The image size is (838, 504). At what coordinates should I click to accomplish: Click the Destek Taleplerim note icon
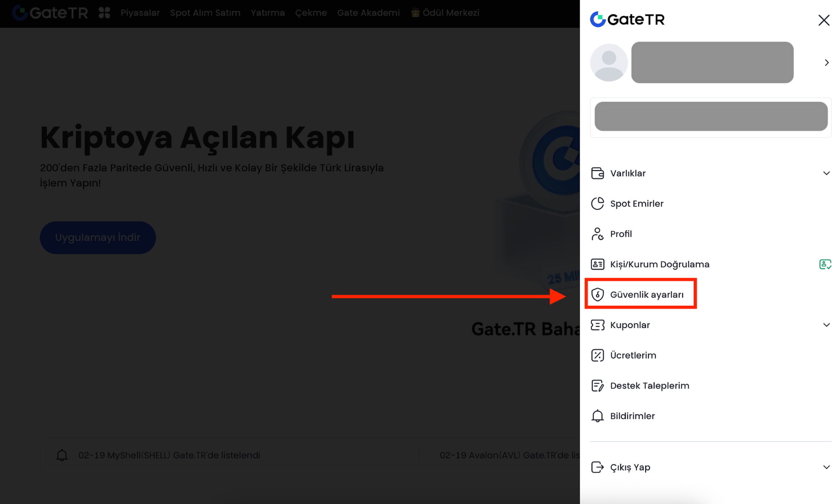coord(597,385)
